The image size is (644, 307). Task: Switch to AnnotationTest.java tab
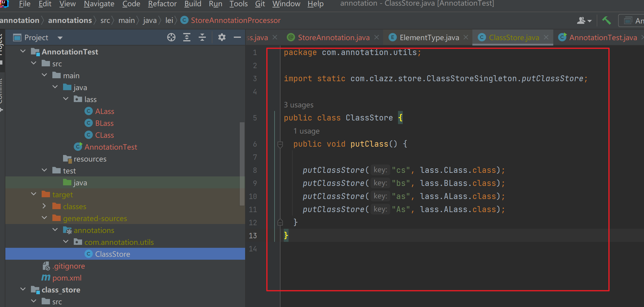click(603, 37)
